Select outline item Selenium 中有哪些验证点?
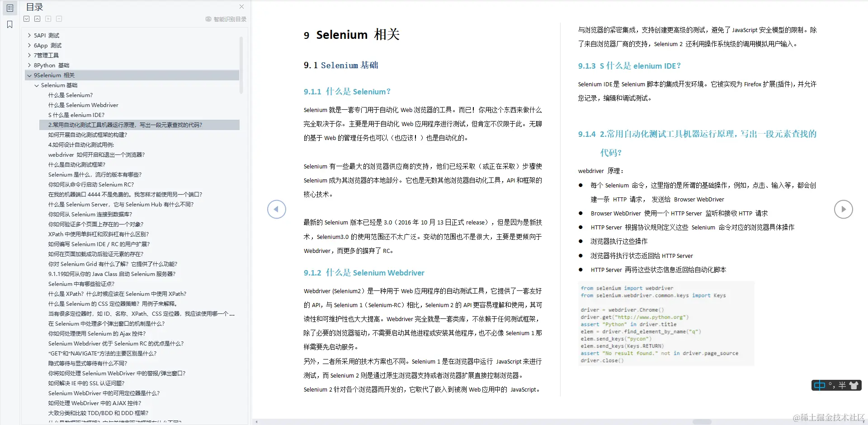Image resolution: width=868 pixels, height=425 pixels. click(x=81, y=284)
